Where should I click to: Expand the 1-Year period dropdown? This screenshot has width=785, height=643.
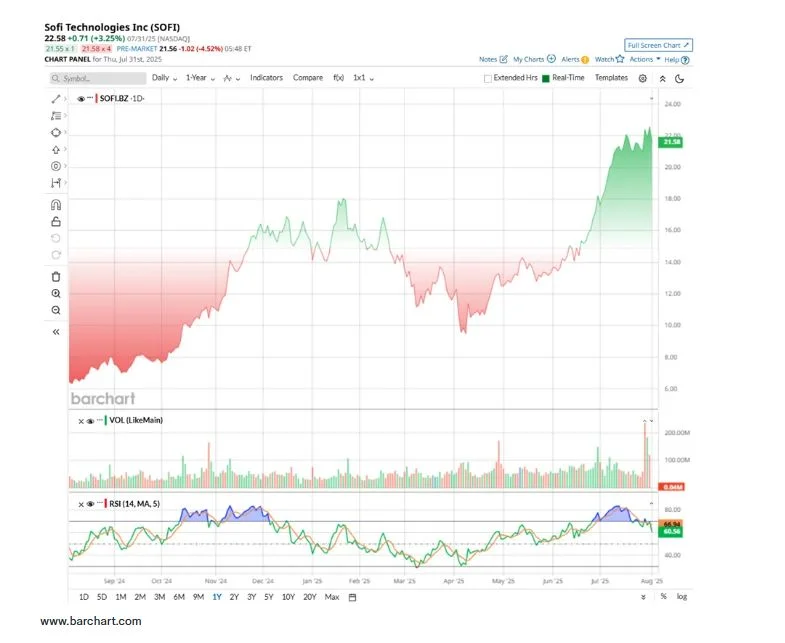click(x=200, y=78)
